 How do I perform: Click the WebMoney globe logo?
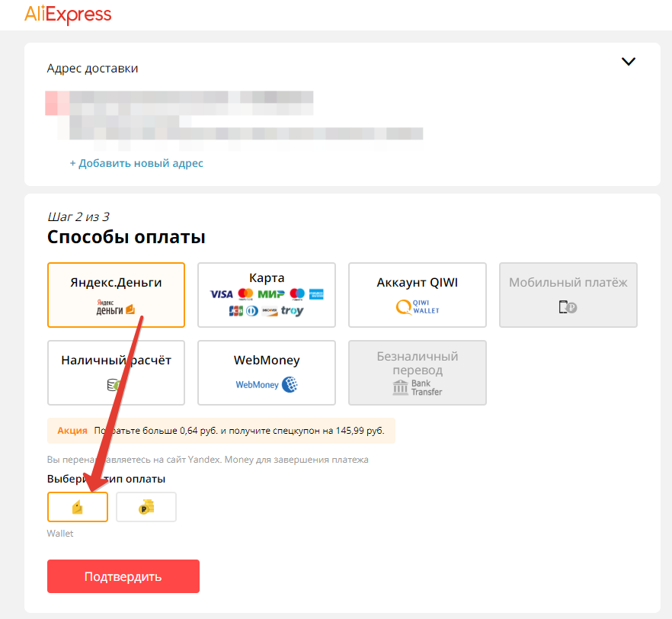click(x=290, y=384)
